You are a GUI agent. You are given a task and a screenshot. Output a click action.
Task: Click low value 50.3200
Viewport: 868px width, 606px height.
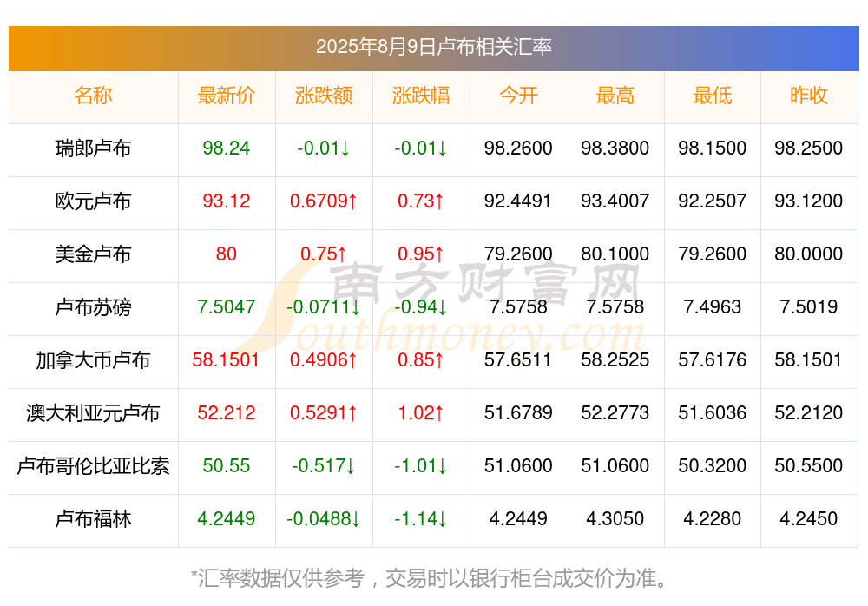point(713,465)
